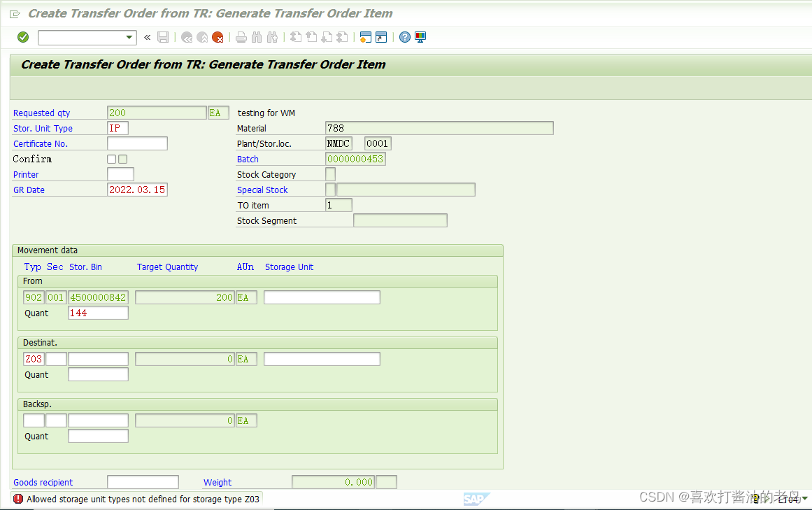Image resolution: width=812 pixels, height=510 pixels.
Task: Click the green Enter check icon
Action: pos(22,37)
